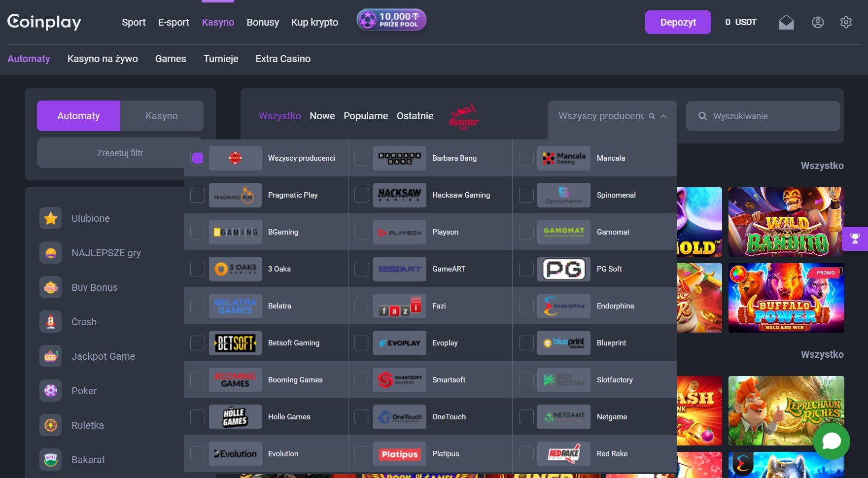Select the Ostatnie filter tab
The height and width of the screenshot is (478, 868).
pyautogui.click(x=415, y=116)
